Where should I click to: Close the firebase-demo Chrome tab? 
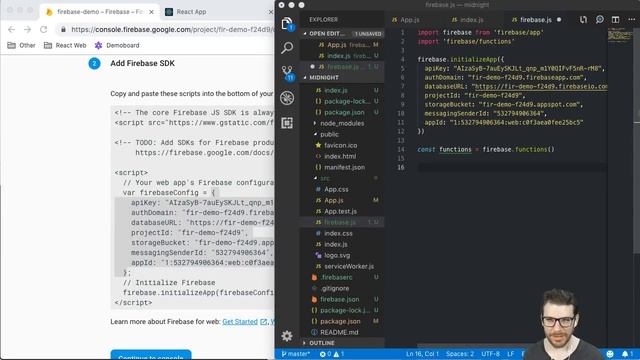click(151, 12)
